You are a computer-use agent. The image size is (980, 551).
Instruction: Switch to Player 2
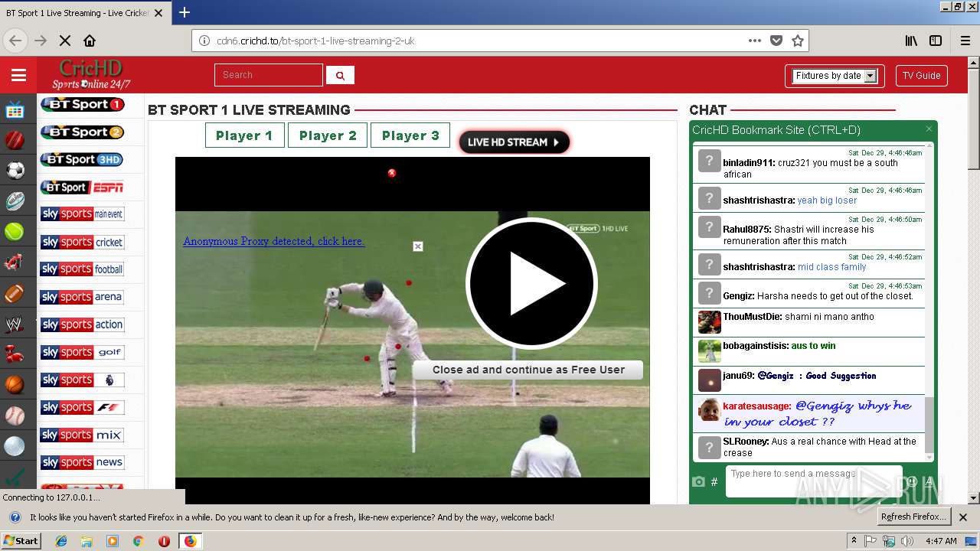click(328, 135)
